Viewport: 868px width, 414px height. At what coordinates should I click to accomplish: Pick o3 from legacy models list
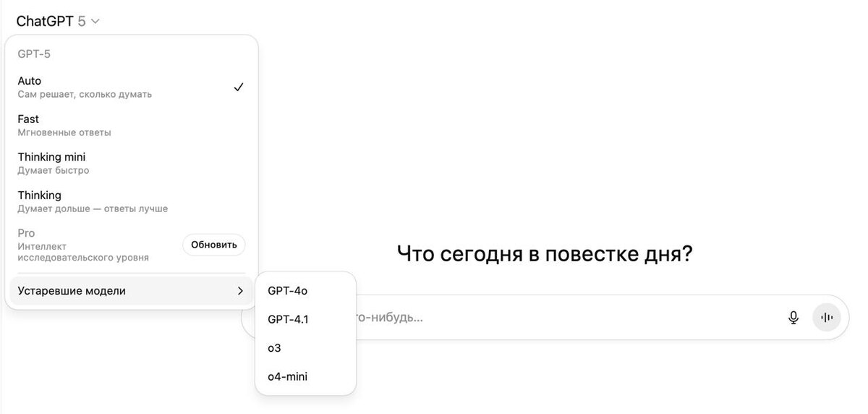305,348
